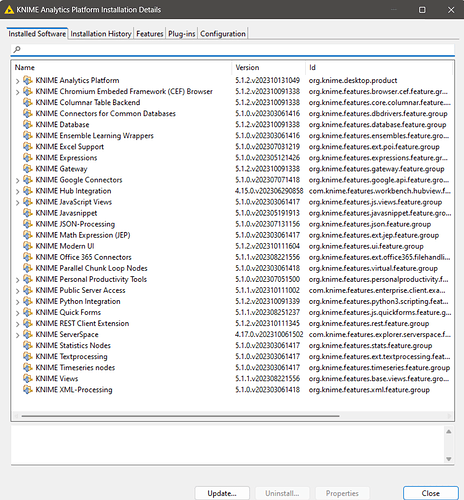Expand the KNIME Analytics Platform entry
Screen dimensions: 464x500
pos(17,81)
